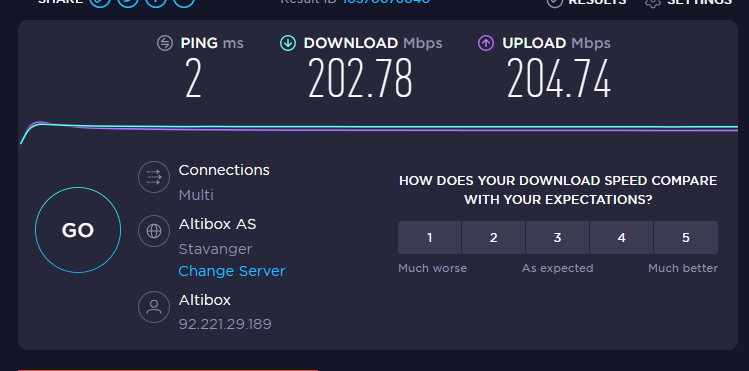Viewport: 749px width, 371px height.
Task: Select rating 5, much better
Action: tap(686, 237)
